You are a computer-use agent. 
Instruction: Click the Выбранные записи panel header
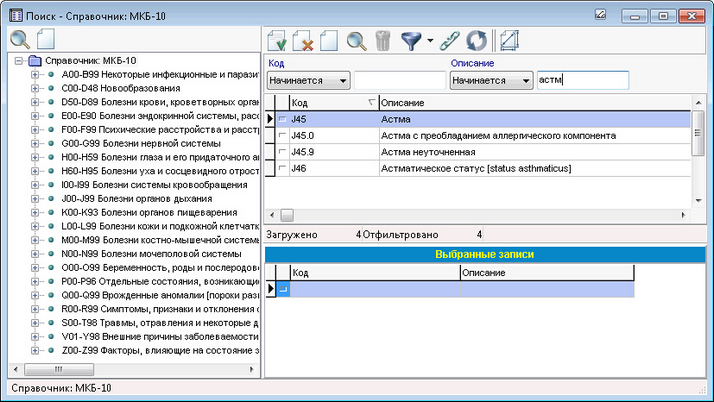[485, 254]
